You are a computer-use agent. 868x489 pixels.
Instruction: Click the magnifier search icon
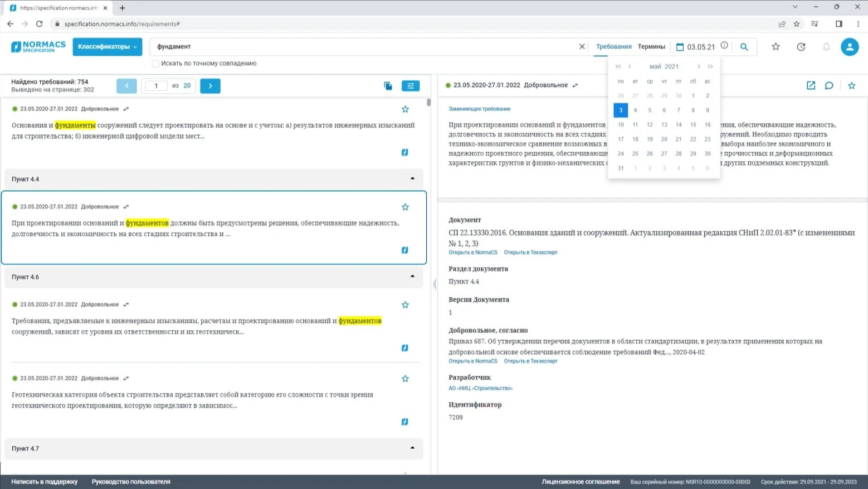point(744,47)
